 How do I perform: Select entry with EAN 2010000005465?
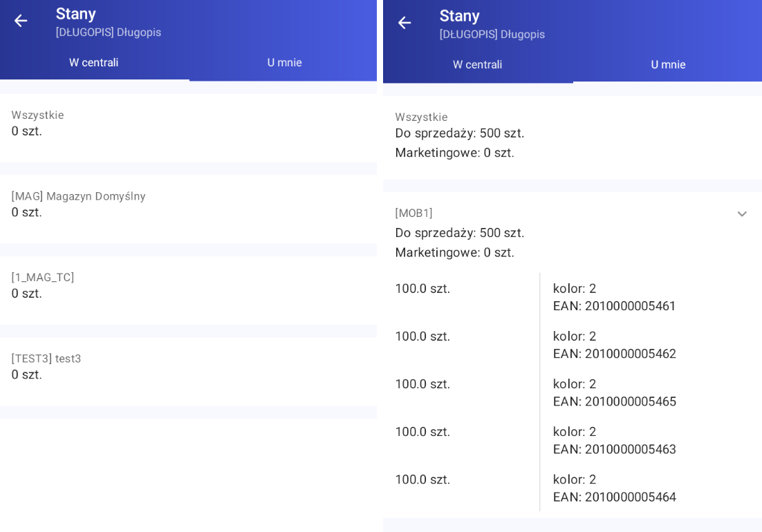click(x=573, y=392)
